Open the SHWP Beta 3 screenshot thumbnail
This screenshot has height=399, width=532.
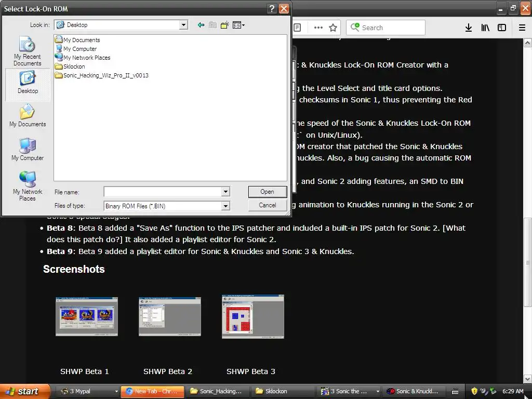[253, 316]
